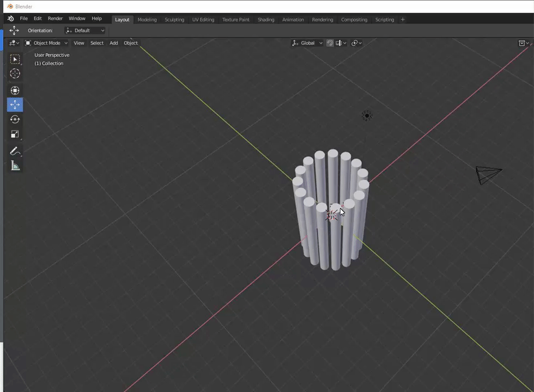Screen dimensions: 534x392
Task: Switch to the Animation workspace tab
Action: (x=293, y=20)
